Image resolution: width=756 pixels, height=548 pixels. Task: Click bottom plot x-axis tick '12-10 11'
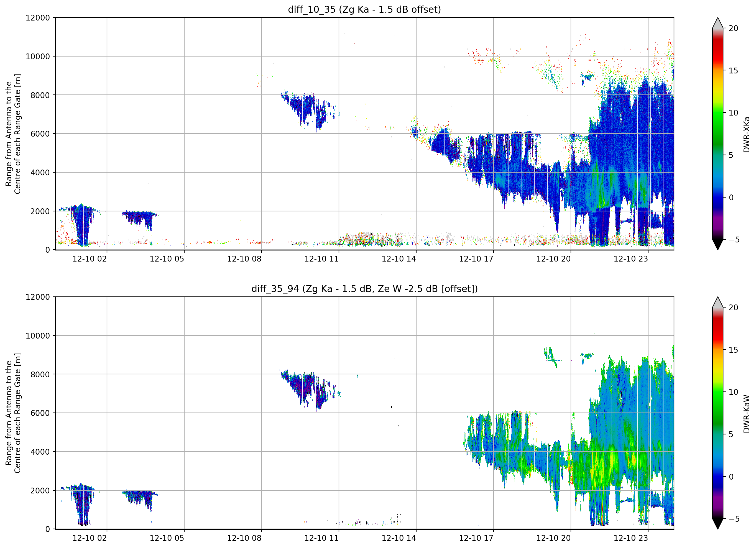[322, 538]
